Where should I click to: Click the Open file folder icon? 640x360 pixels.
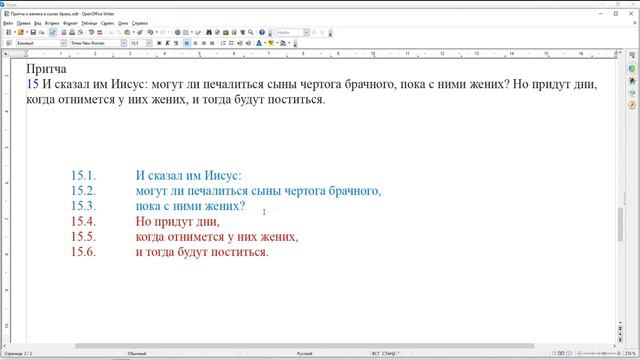[x=20, y=32]
